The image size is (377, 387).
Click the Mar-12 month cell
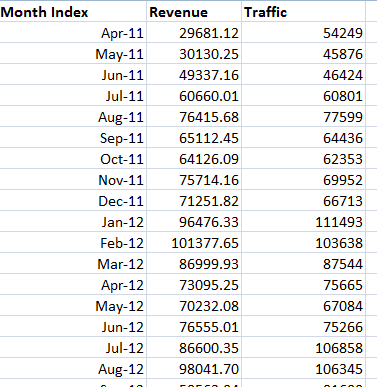click(x=73, y=264)
